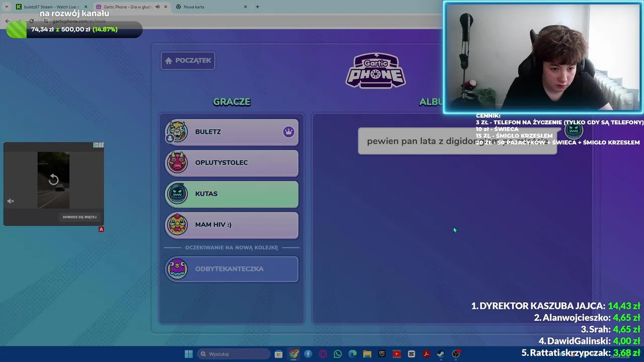Mute the Gartic Phone tab speaker icon
644x362 pixels.
157,7
